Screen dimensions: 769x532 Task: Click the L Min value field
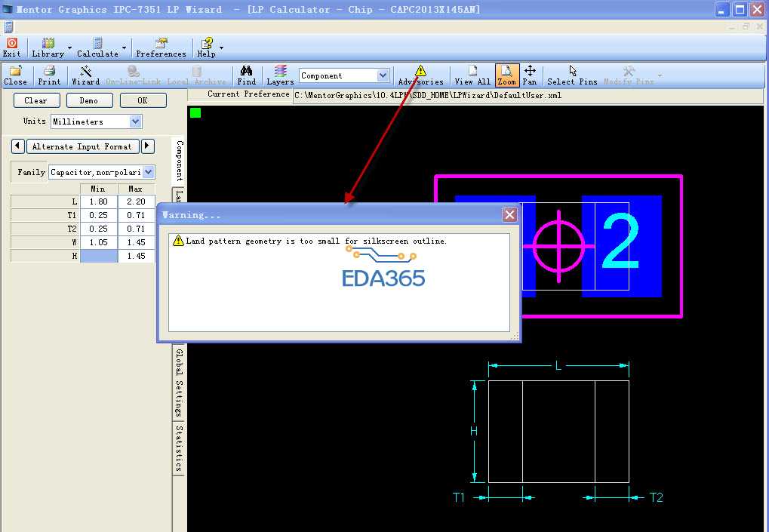pos(99,201)
